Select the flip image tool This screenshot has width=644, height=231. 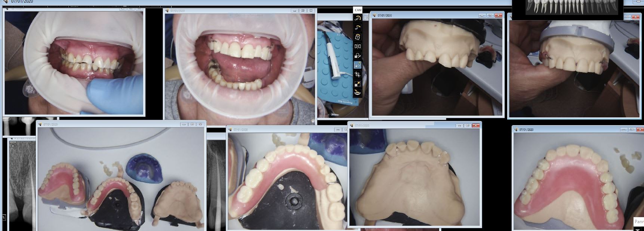[x=358, y=37]
